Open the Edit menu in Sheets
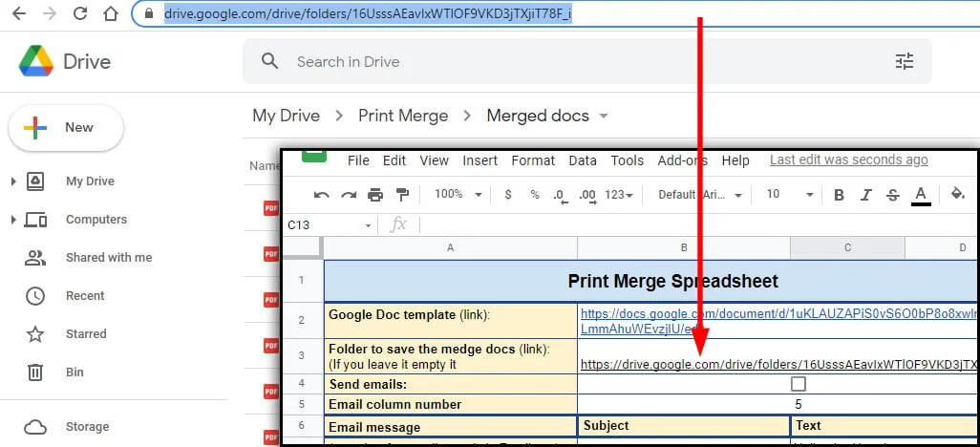980x447 pixels. tap(394, 160)
